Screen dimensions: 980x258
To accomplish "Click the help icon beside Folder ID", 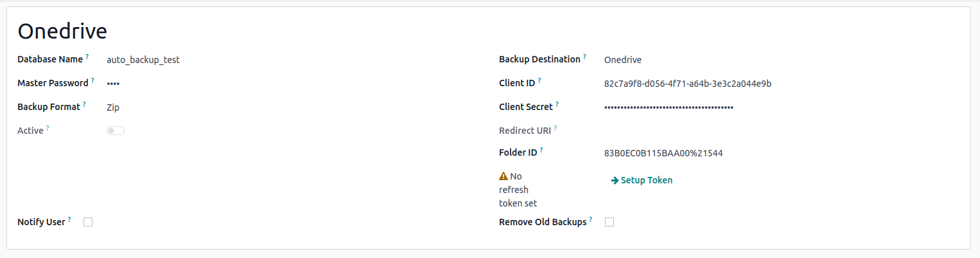I will tap(541, 151).
